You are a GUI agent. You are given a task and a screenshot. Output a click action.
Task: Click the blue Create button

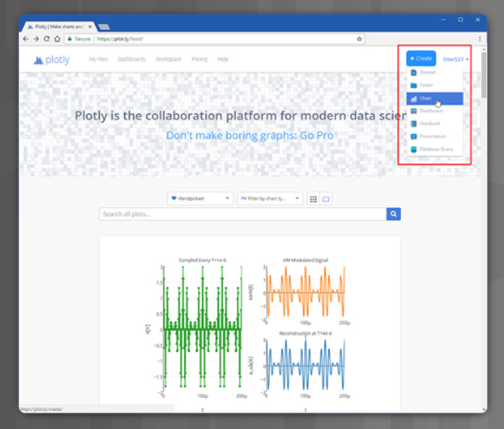[421, 58]
